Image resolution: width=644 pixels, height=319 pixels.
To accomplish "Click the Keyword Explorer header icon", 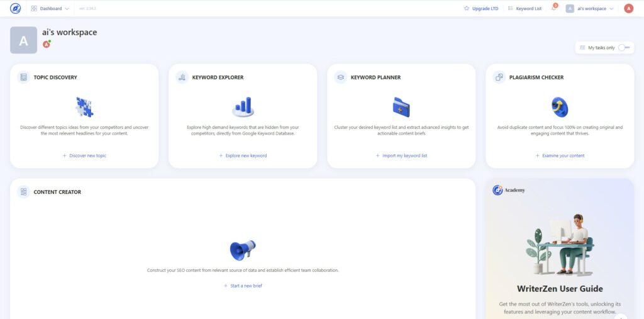I will 182,77.
